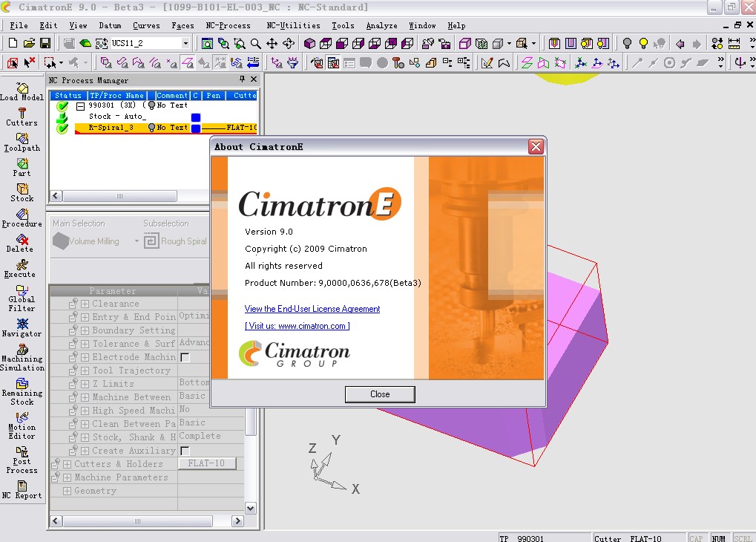Click the New file toolbar icon
The width and height of the screenshot is (756, 542).
tap(13, 44)
